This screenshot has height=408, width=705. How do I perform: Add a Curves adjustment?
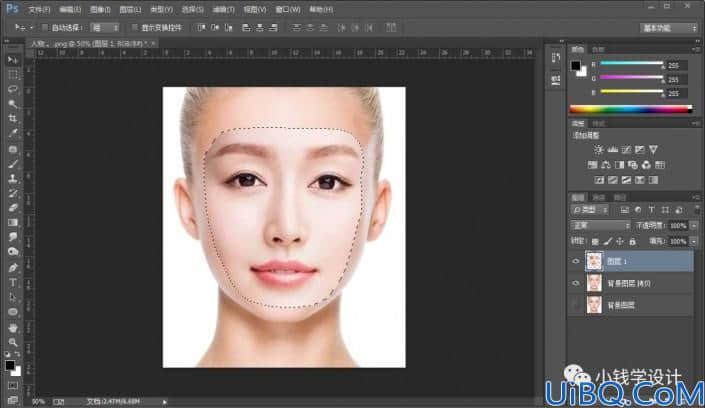pos(626,150)
